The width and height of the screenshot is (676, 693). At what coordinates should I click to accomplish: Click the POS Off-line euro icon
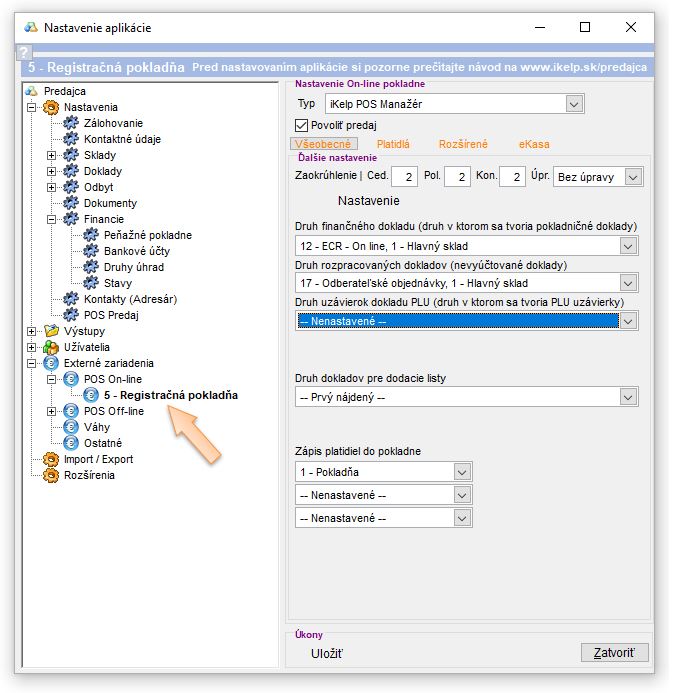(x=70, y=411)
